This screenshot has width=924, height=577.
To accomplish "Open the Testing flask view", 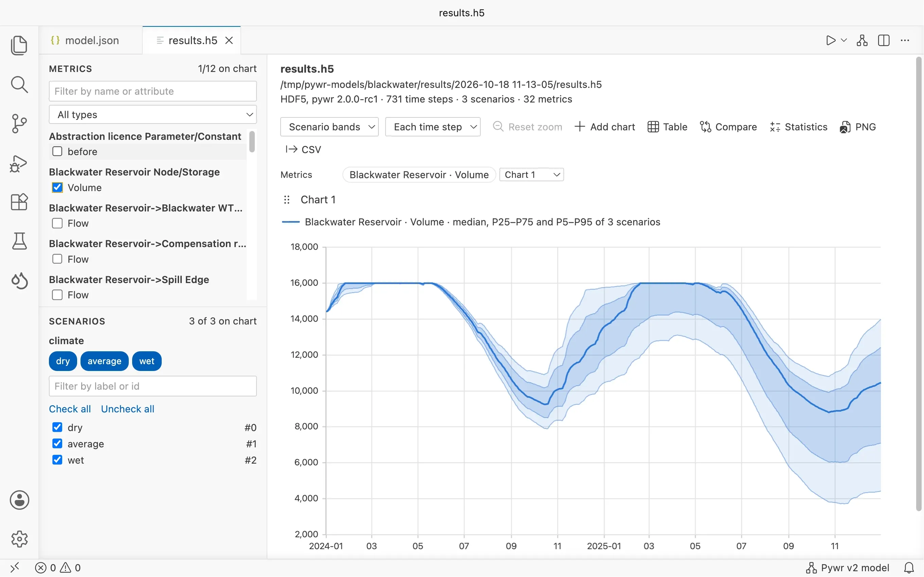I will 19,241.
